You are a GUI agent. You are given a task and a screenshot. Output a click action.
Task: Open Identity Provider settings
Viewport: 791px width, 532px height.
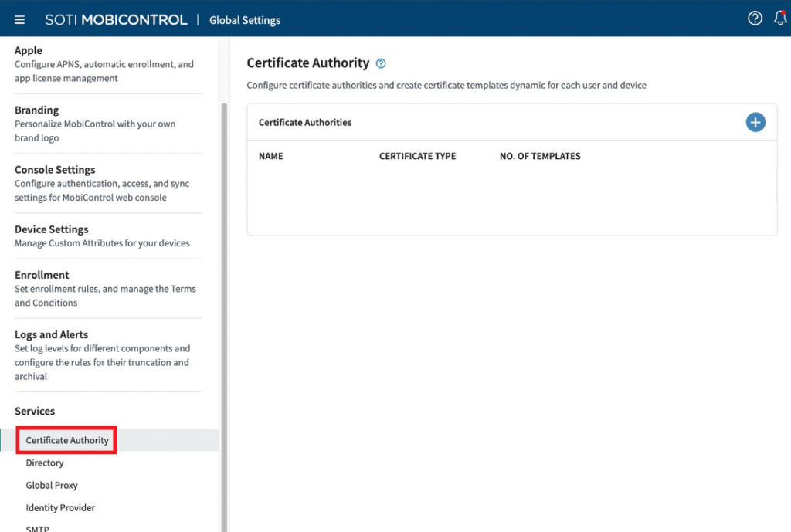pyautogui.click(x=60, y=508)
